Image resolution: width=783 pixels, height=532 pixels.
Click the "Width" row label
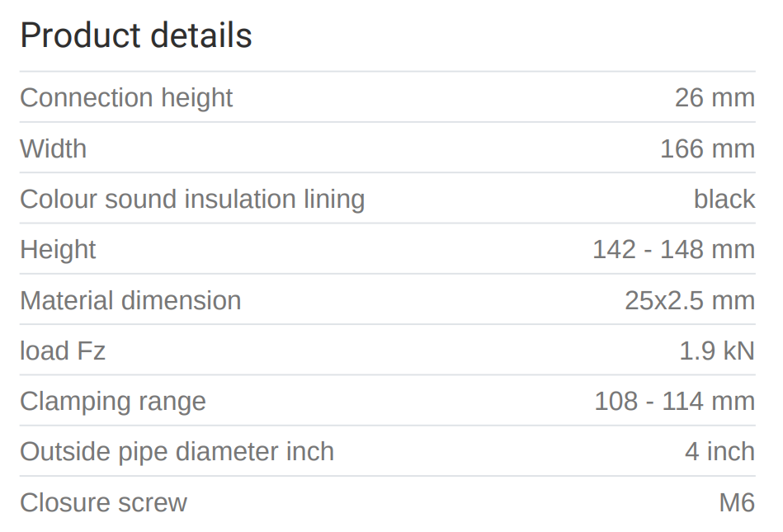pos(53,148)
